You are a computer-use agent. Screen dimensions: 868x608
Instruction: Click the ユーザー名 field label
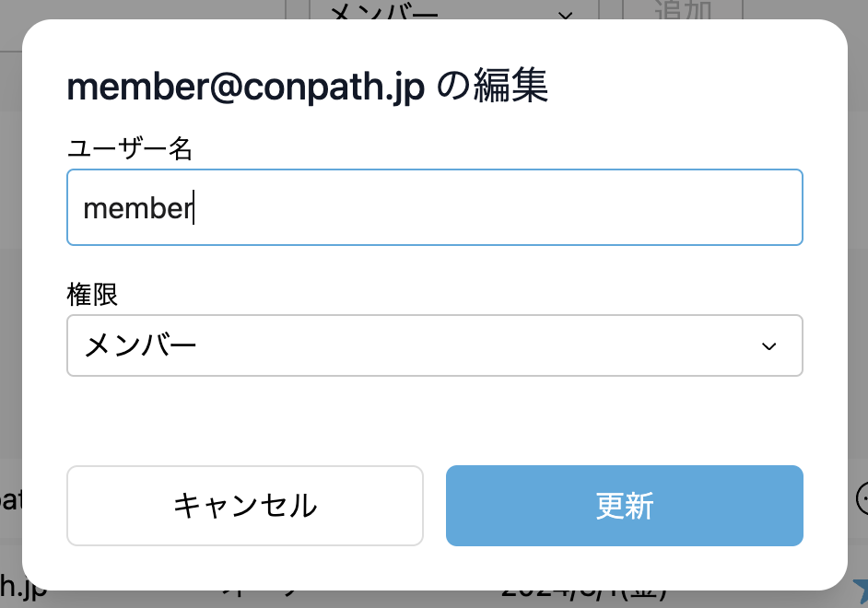[x=129, y=148]
